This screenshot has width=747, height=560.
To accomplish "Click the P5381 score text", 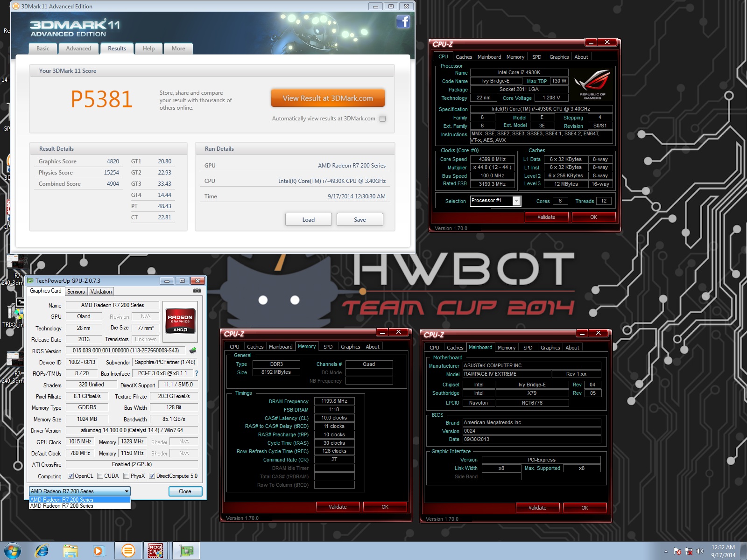I will point(102,99).
